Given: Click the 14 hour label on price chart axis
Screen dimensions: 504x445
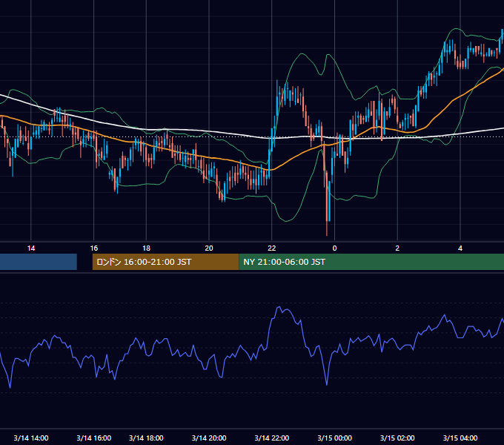Looking at the screenshot, I should [31, 248].
